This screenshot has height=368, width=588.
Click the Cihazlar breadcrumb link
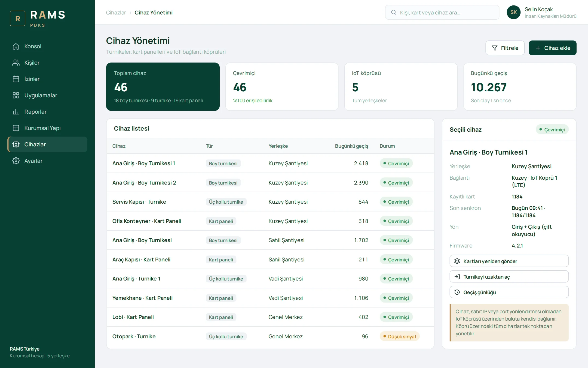(x=116, y=13)
